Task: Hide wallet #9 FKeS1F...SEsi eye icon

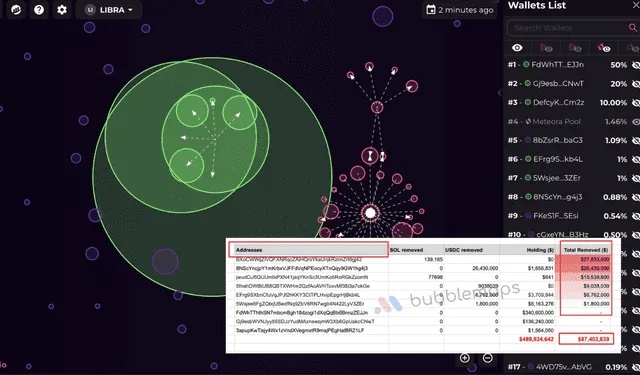Action: click(x=636, y=215)
